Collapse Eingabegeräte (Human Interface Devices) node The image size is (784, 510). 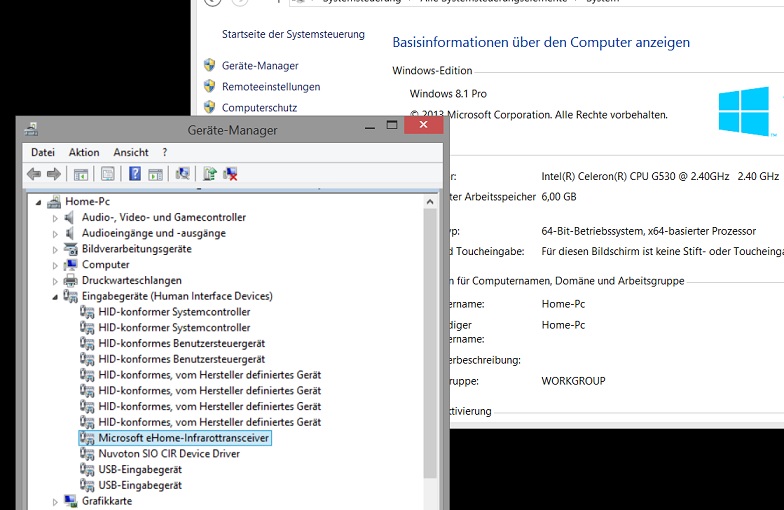coord(55,297)
